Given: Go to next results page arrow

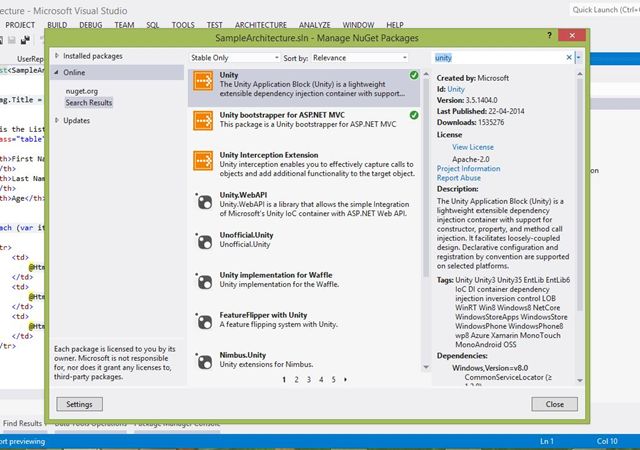Looking at the screenshot, I should 345,379.
